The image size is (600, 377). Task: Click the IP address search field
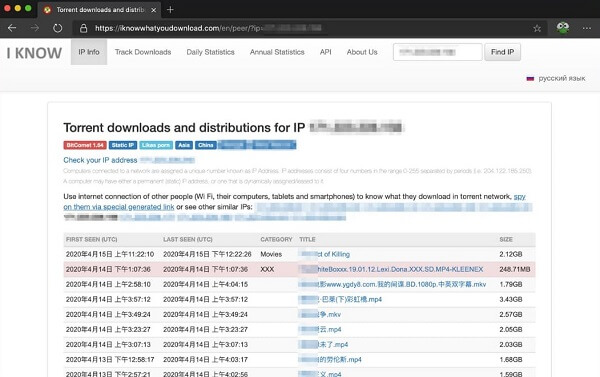pos(437,52)
